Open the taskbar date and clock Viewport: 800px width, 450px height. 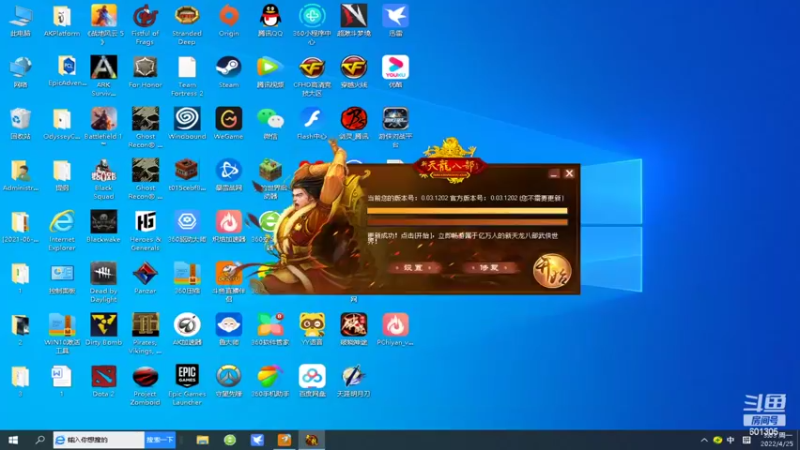point(777,440)
